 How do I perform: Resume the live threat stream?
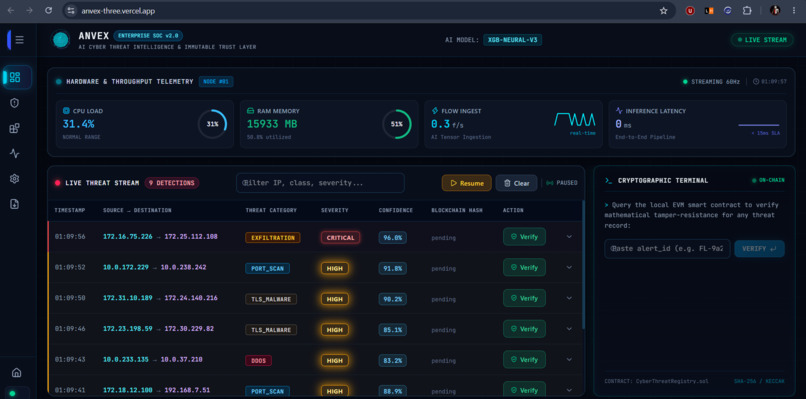click(467, 183)
